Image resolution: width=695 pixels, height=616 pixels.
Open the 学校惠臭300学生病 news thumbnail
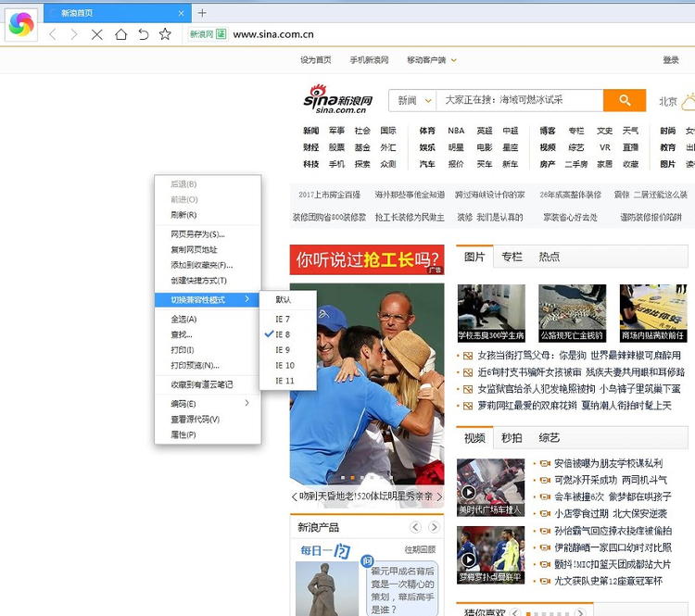click(x=491, y=313)
